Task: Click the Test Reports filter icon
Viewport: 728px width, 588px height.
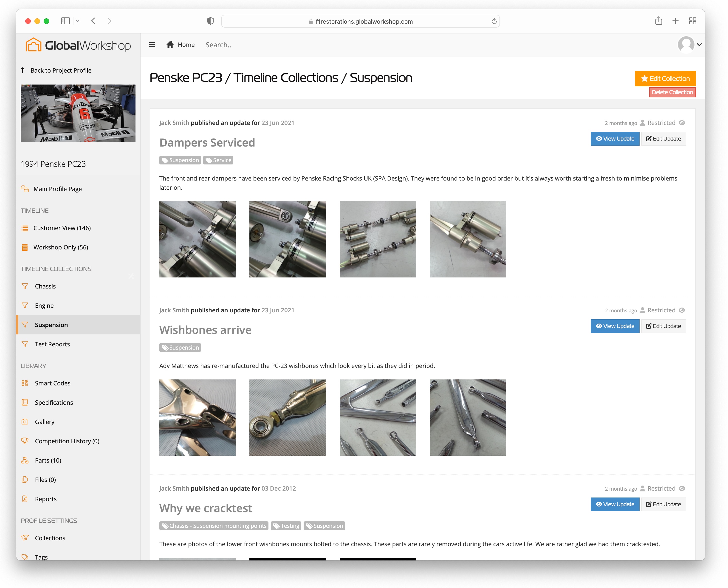Action: pyautogui.click(x=25, y=344)
